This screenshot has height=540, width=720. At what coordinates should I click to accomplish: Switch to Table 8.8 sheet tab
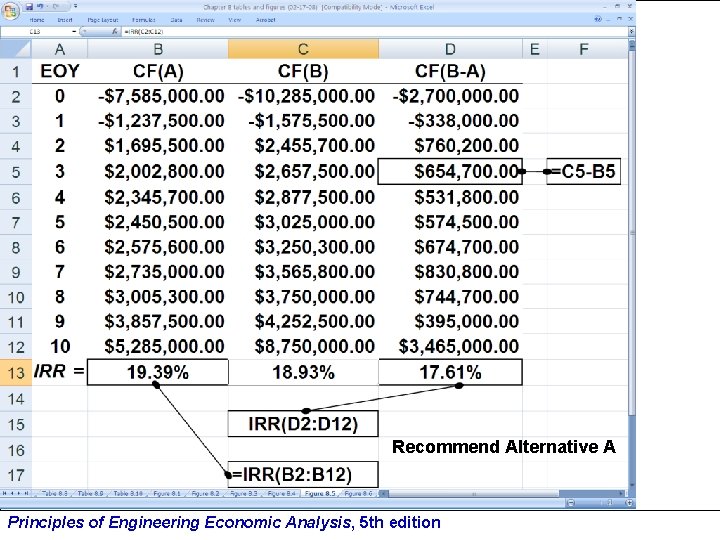click(x=55, y=494)
